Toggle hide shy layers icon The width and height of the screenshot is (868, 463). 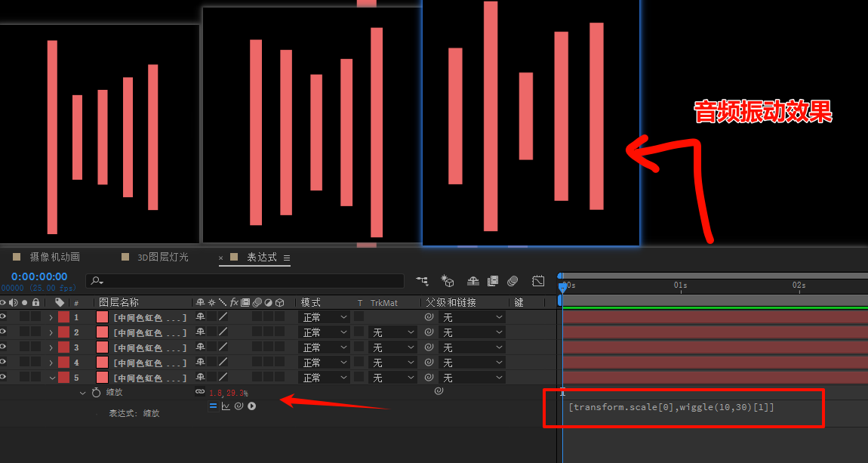472,281
